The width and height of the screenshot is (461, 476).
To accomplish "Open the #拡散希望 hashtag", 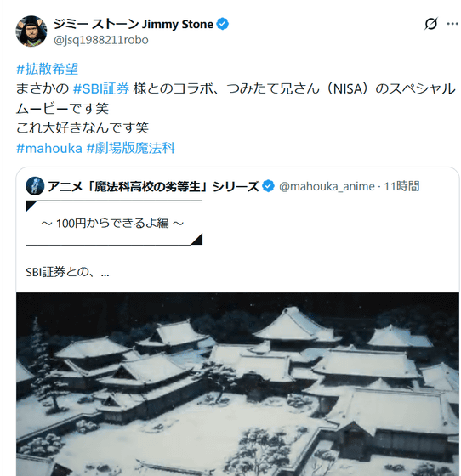I will pos(47,69).
